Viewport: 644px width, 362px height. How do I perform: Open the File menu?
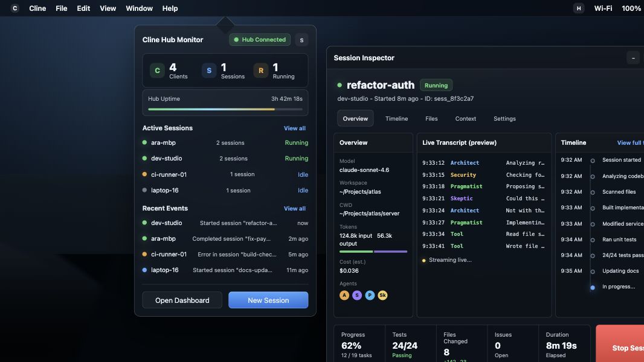(x=61, y=8)
